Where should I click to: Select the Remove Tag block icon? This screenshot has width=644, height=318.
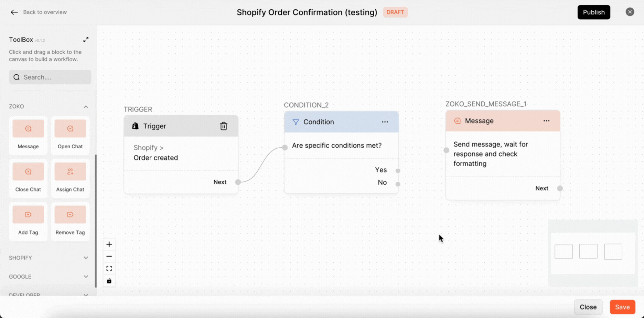pyautogui.click(x=70, y=214)
